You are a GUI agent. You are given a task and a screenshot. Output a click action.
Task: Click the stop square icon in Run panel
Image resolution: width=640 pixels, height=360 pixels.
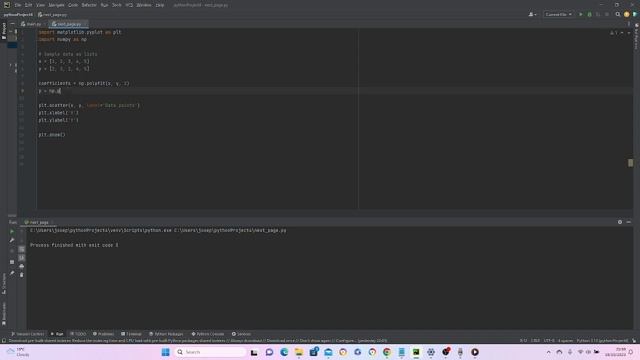click(x=12, y=262)
